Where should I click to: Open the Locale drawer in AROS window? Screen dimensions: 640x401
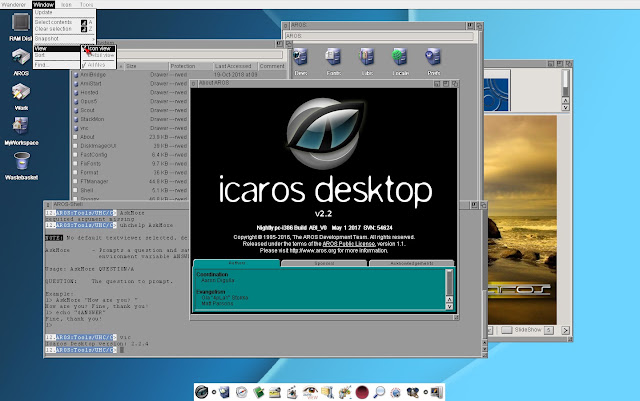point(400,57)
